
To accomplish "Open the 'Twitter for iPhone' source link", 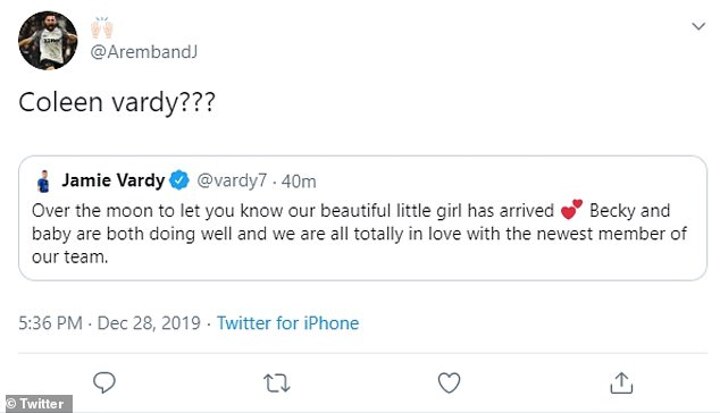I will click(x=288, y=324).
